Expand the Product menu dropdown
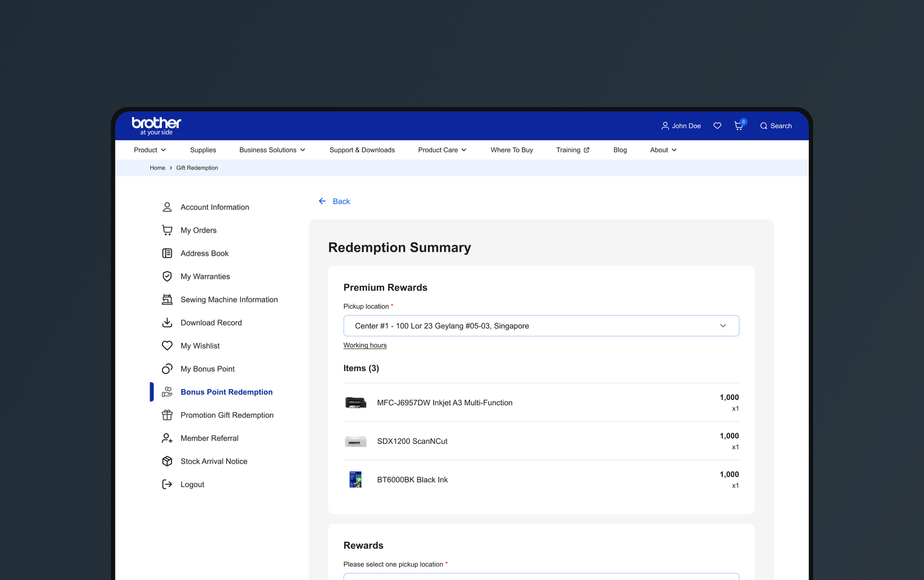 (150, 150)
